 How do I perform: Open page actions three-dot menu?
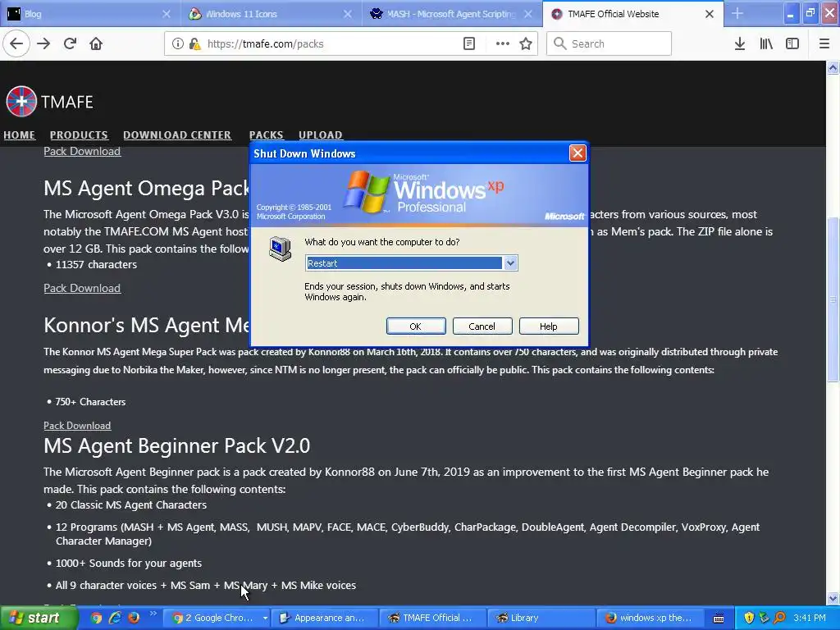[x=503, y=43]
